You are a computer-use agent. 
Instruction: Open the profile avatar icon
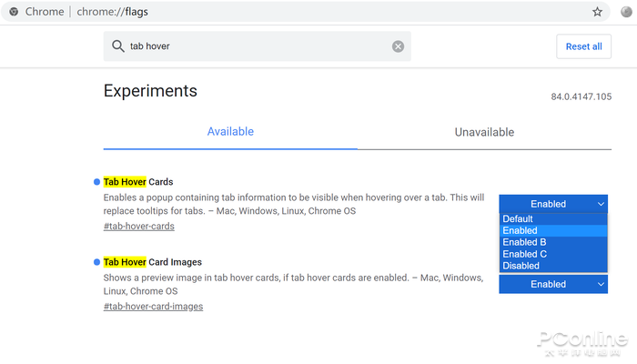(625, 12)
